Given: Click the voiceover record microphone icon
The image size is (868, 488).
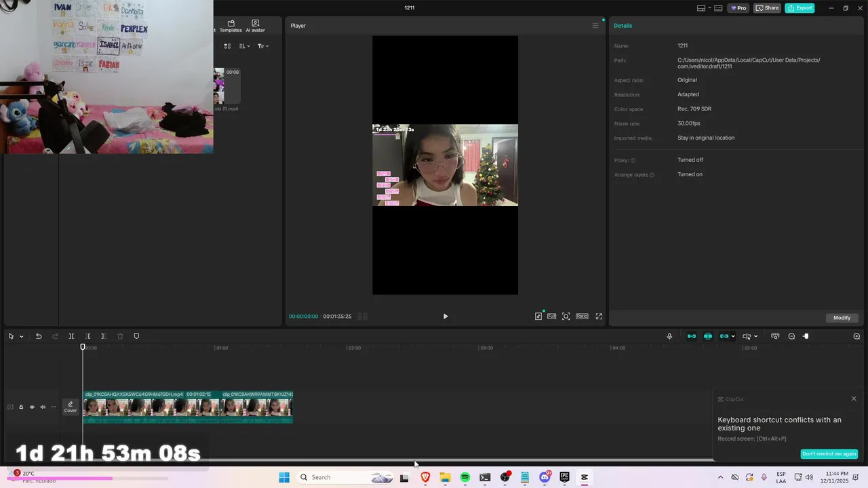Looking at the screenshot, I should point(669,336).
